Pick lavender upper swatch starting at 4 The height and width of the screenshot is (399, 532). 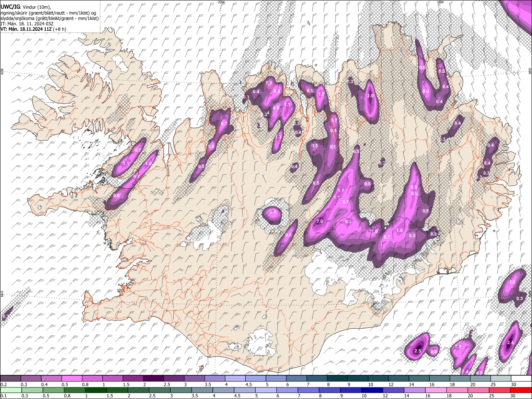click(234, 379)
